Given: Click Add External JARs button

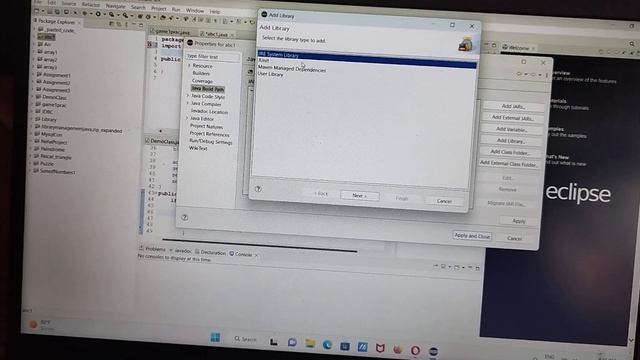Looking at the screenshot, I should [512, 118].
